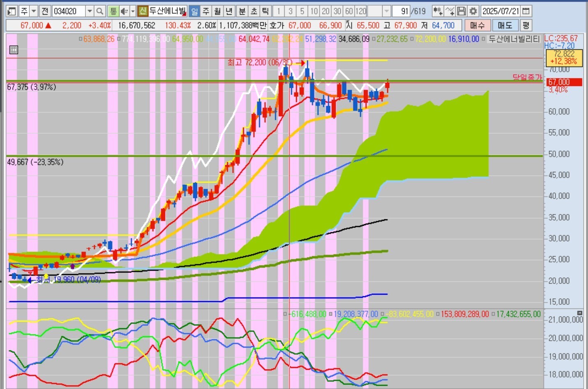Switch to 월 monthly chart period
588x389 pixels.
[x=217, y=11]
